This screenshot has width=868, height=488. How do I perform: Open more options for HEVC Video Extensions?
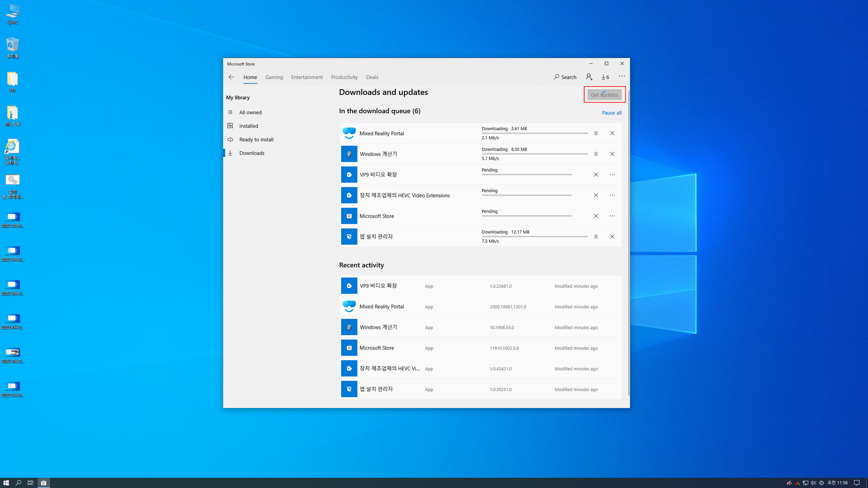pos(612,195)
